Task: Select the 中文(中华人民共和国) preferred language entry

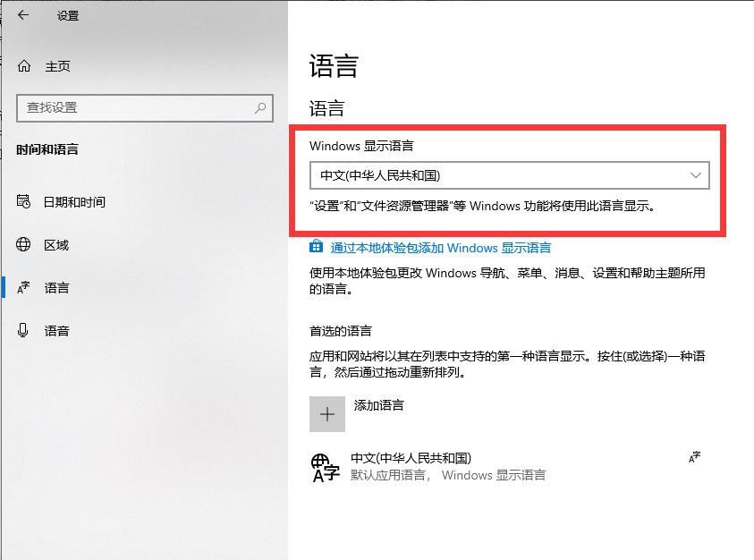Action: click(509, 467)
